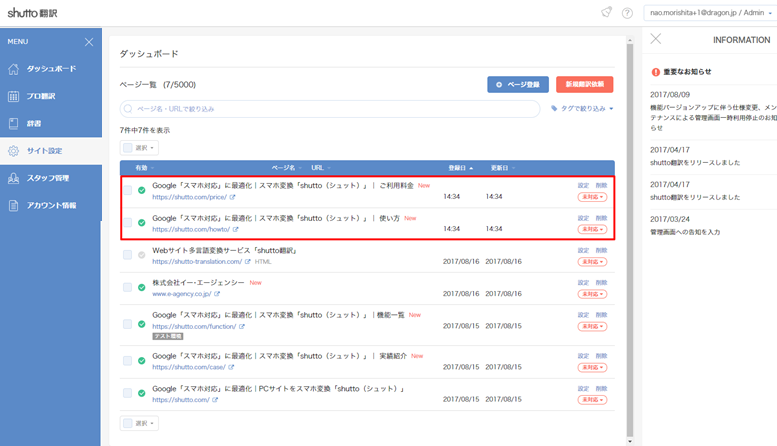Open the https://shutto.com/price/ URL link
Image resolution: width=777 pixels, height=446 pixels.
(189, 197)
